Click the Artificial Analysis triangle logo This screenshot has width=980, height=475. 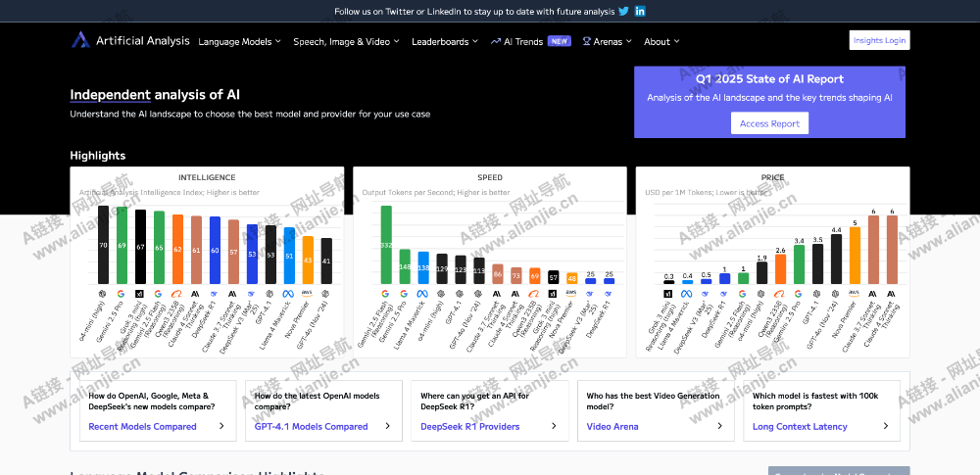point(80,40)
